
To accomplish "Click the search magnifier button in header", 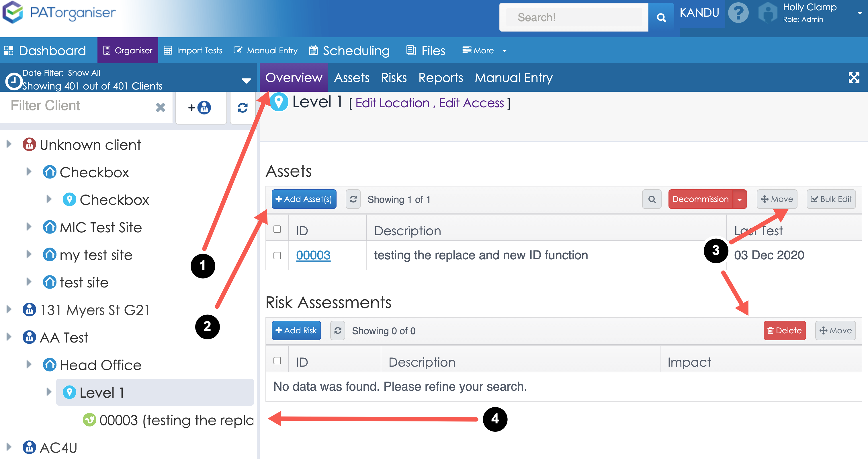I will tap(661, 17).
